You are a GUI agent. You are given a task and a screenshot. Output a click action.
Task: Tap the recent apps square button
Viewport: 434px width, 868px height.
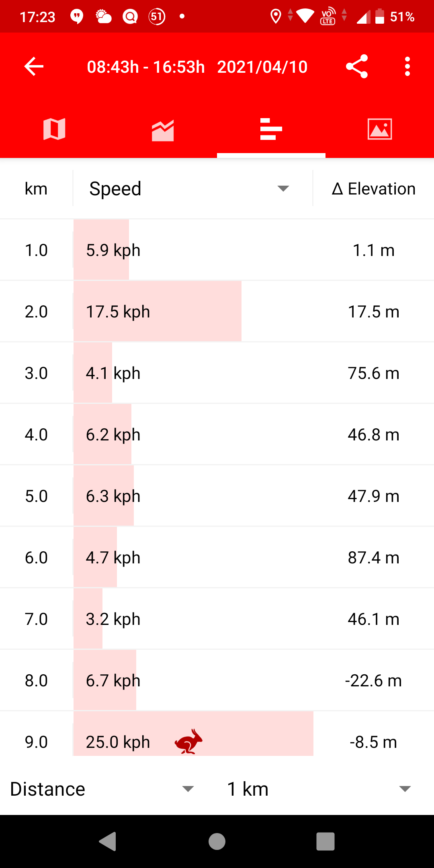coord(325,841)
